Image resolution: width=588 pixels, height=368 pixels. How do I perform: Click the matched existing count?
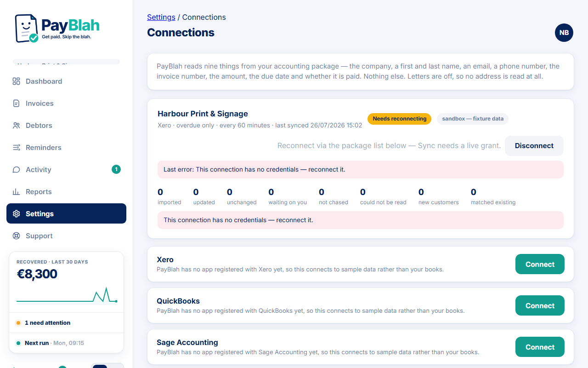pyautogui.click(x=493, y=196)
